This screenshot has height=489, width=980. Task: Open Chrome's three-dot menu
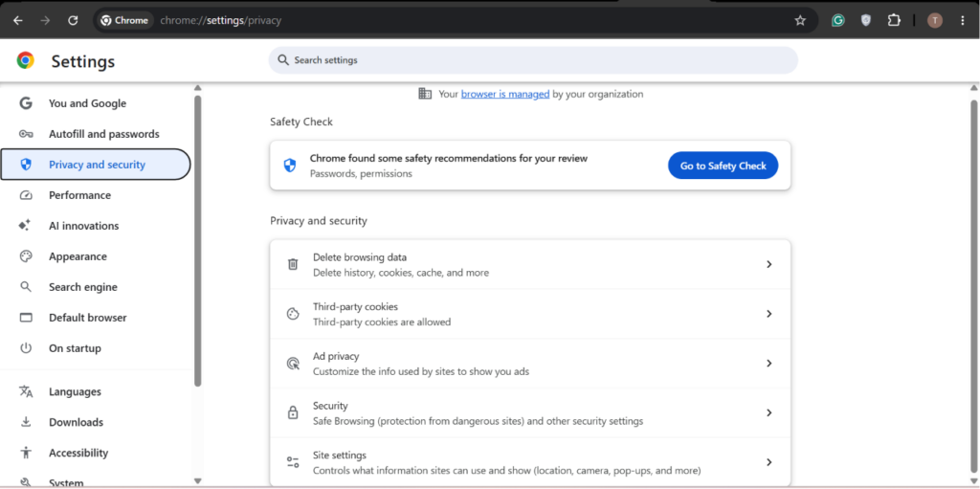[x=963, y=21]
